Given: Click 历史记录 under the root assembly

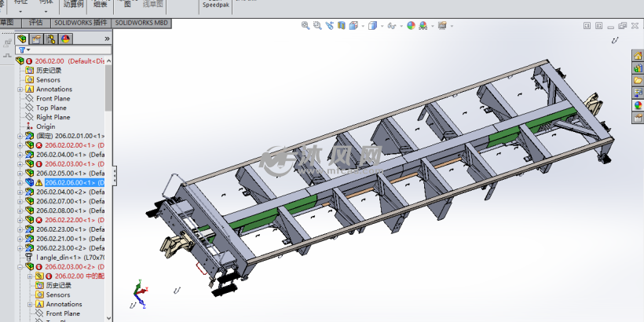Looking at the screenshot, I should pos(49,70).
